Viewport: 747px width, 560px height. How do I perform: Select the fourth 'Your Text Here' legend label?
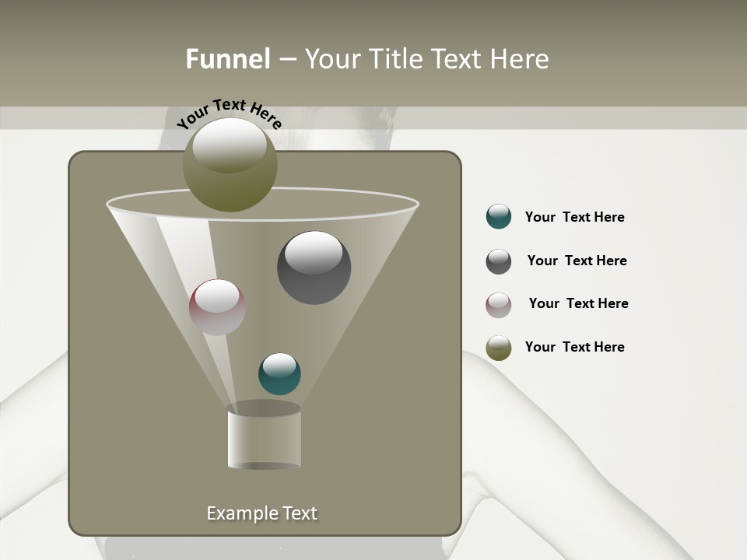[x=574, y=347]
